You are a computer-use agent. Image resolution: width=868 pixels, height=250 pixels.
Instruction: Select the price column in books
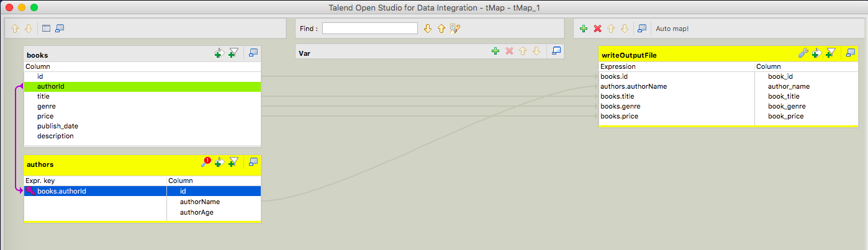[x=142, y=117]
